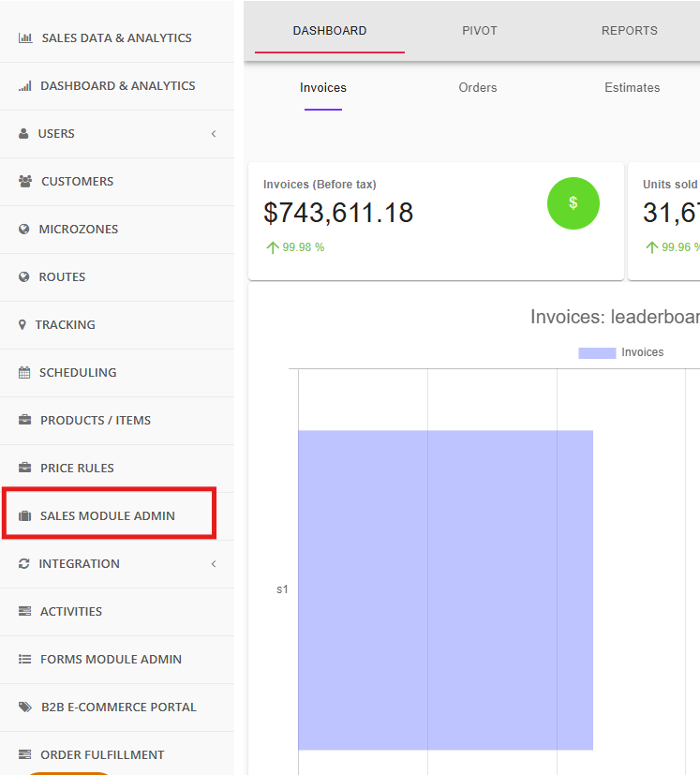This screenshot has width=700, height=775.
Task: Click the 99.98 % growth value
Action: 304,247
